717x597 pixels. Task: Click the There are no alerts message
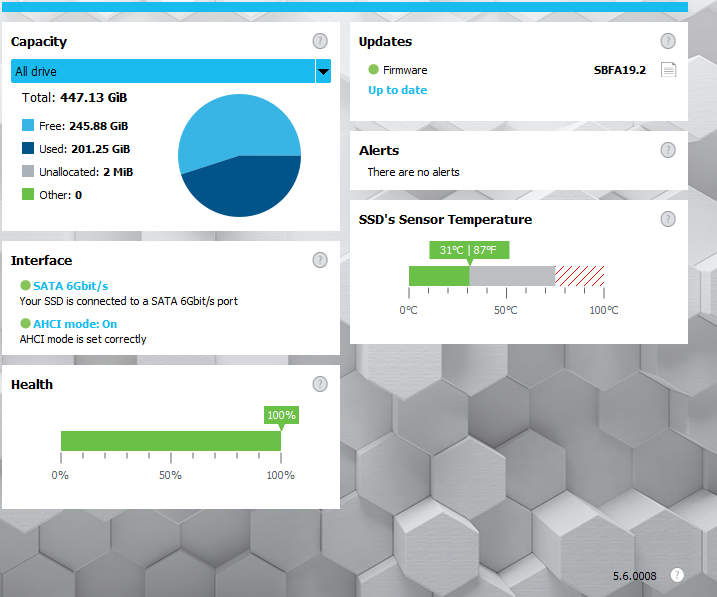tap(413, 172)
